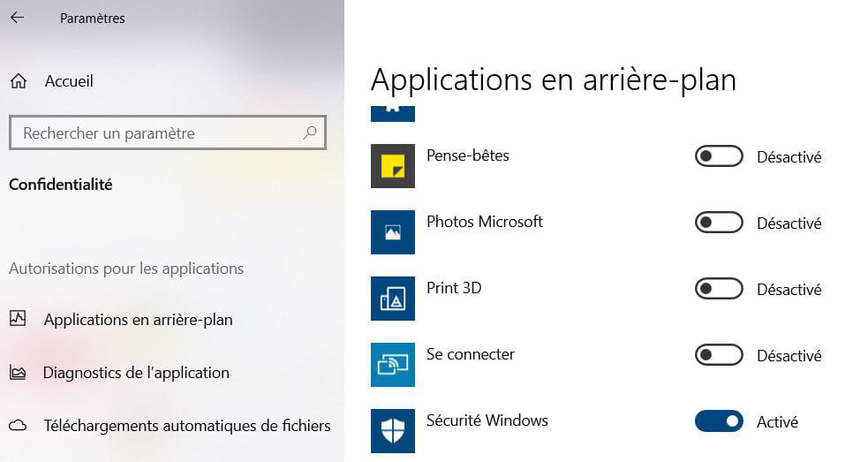Click the Photos Microsoft app icon
The height and width of the screenshot is (462, 868).
point(392,232)
